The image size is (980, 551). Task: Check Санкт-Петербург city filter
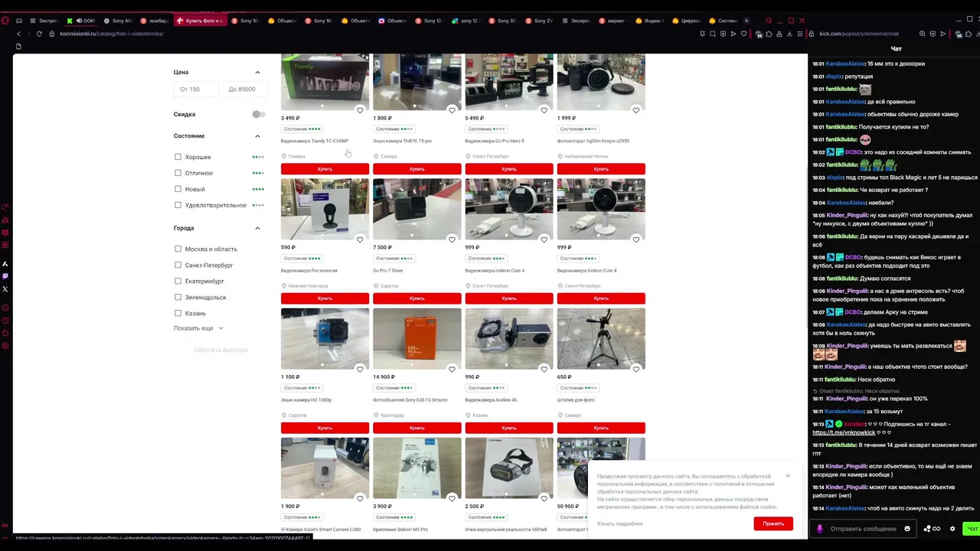pyautogui.click(x=178, y=265)
